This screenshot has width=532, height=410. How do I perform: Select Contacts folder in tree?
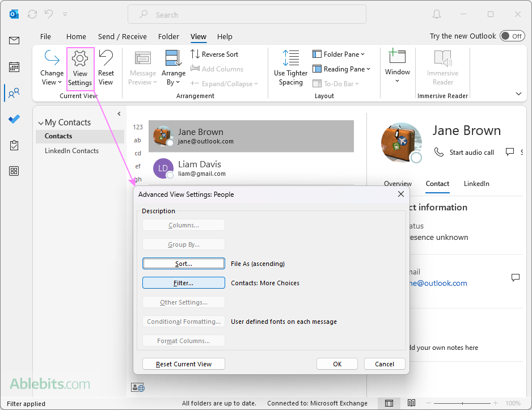pos(80,136)
